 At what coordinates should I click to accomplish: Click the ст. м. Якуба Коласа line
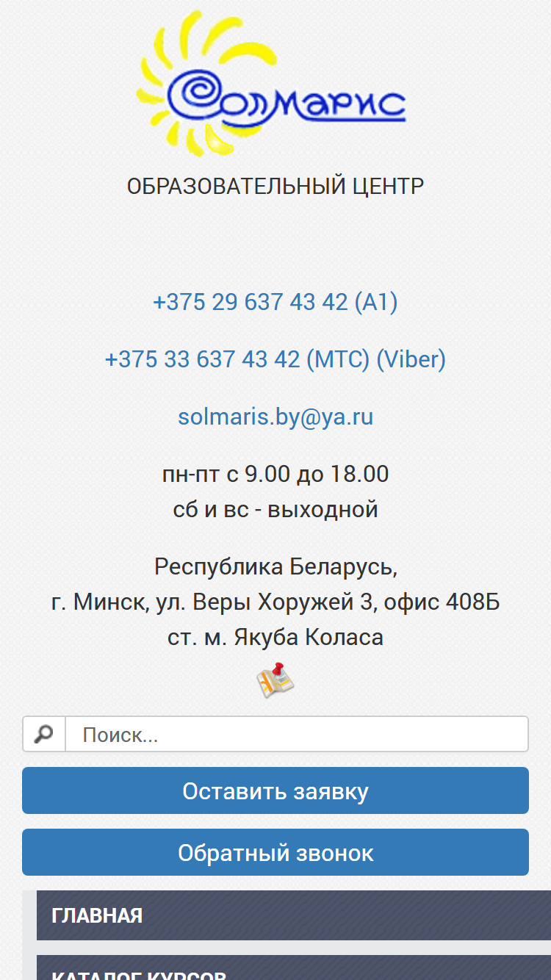[275, 637]
